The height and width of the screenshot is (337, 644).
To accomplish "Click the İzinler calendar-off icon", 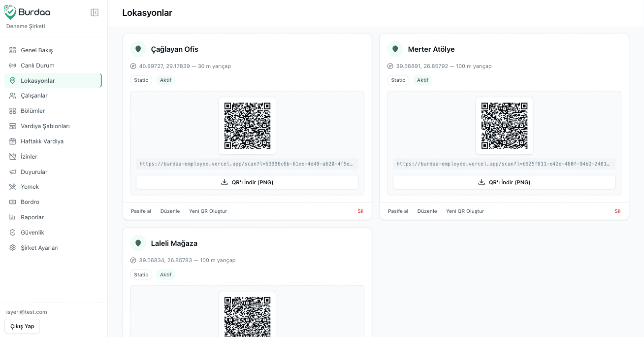I will (x=13, y=157).
